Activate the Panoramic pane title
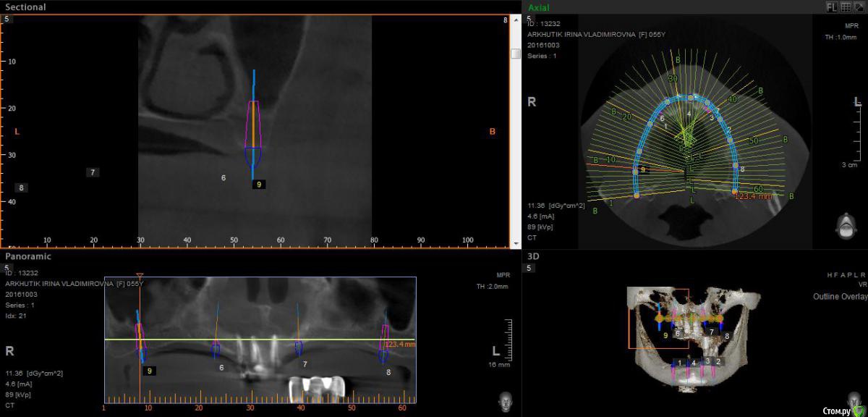The width and height of the screenshot is (868, 417). coord(28,256)
